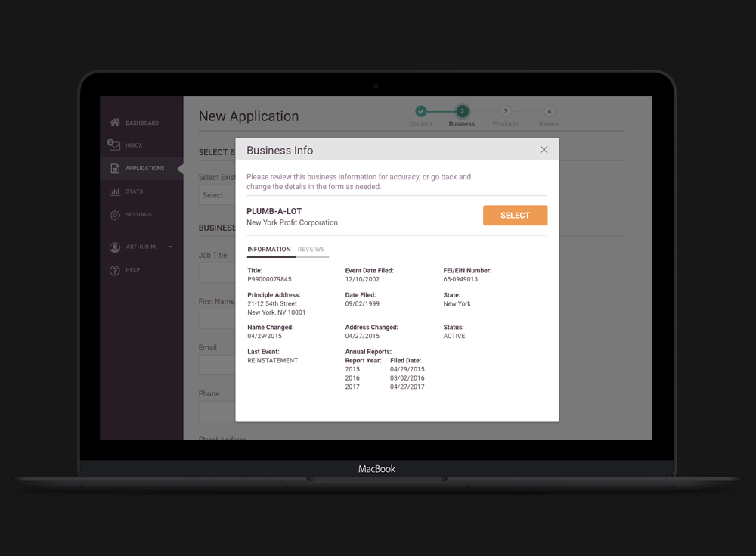Click filed date 04/27/2017
756x556 pixels.
point(407,387)
